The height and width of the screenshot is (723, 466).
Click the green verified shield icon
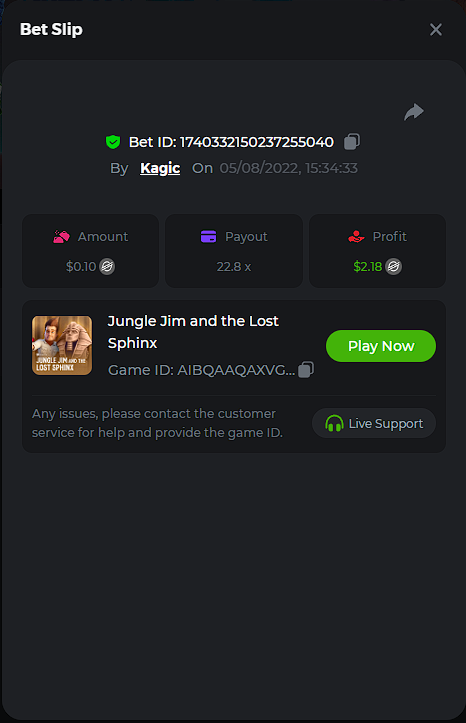click(x=113, y=142)
